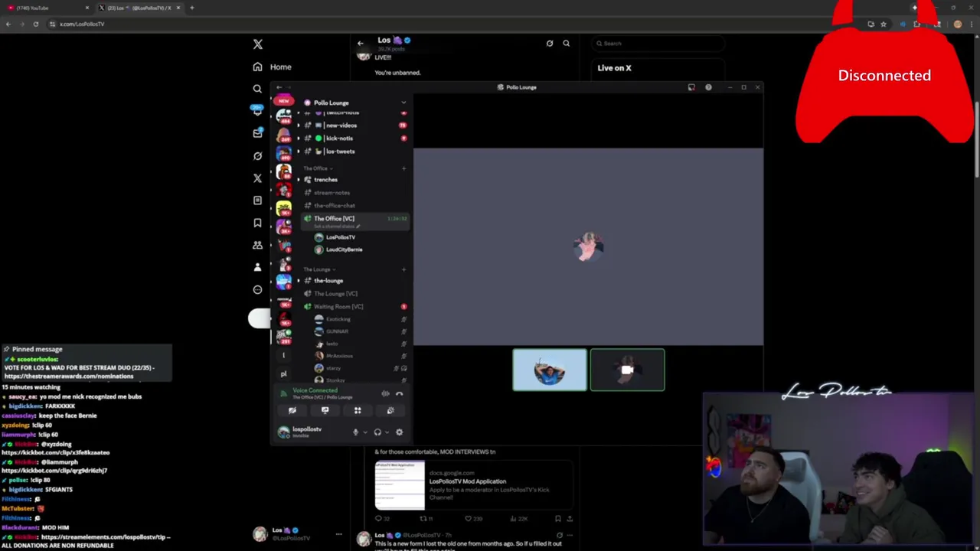
Task: Add channel to The Office category
Action: (403, 168)
